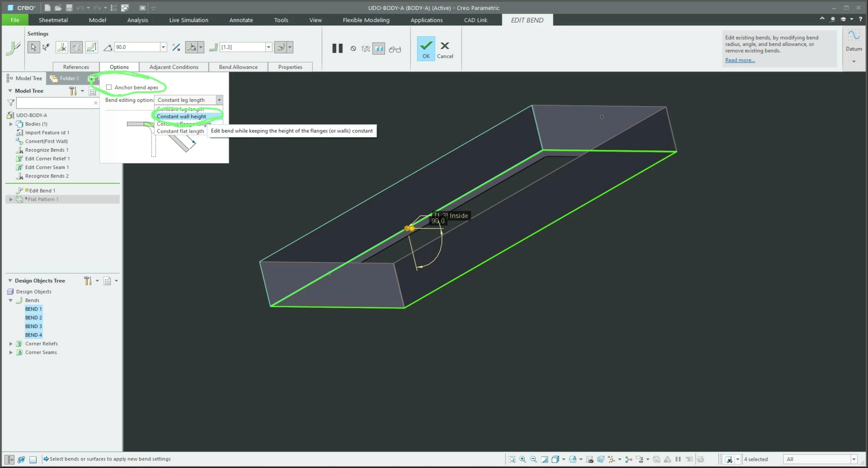This screenshot has width=868, height=468.
Task: Expand the Corner Reliefs tree node
Action: pyautogui.click(x=11, y=344)
